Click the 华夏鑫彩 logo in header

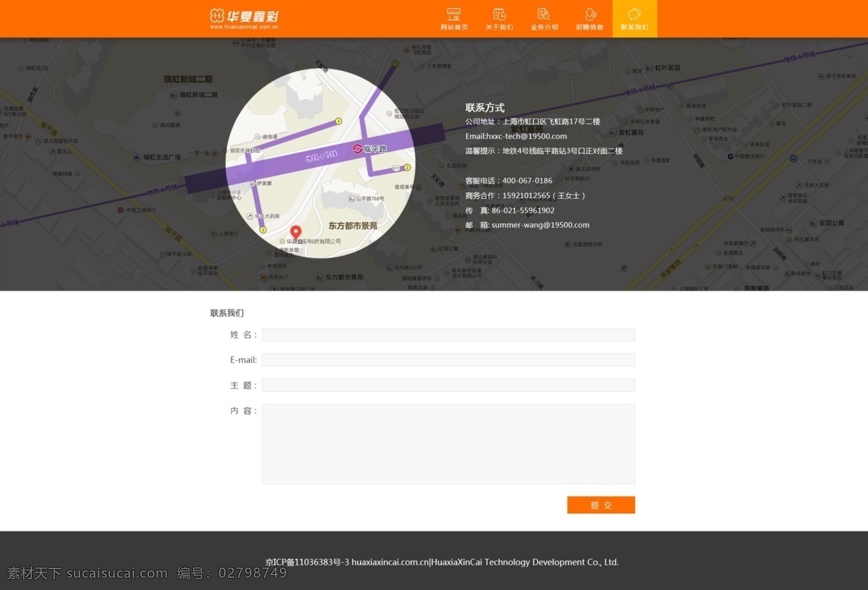pyautogui.click(x=244, y=16)
